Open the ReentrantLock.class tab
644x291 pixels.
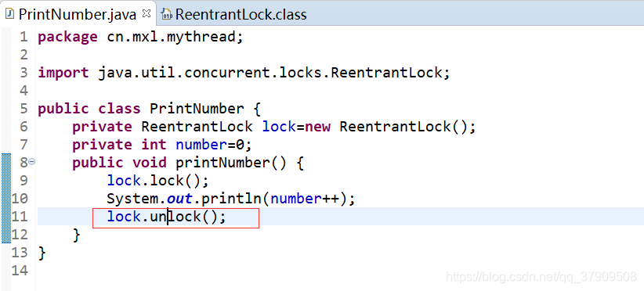(241, 15)
